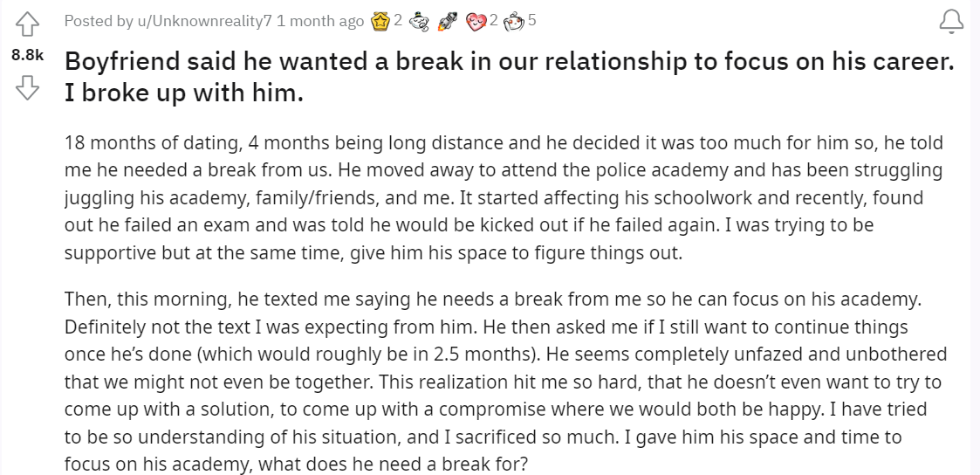Image resolution: width=980 pixels, height=475 pixels.
Task: Open the post title 'Boyfriend said he wanted a break'
Action: tap(510, 77)
